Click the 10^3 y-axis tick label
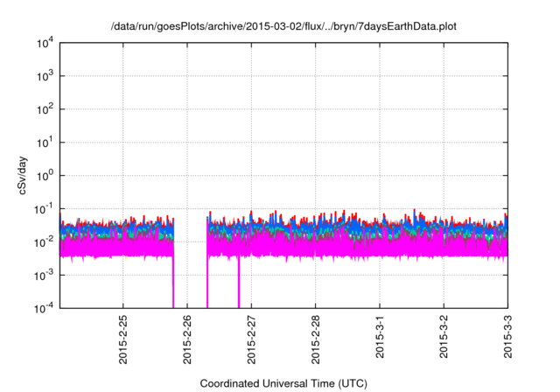 [45, 76]
